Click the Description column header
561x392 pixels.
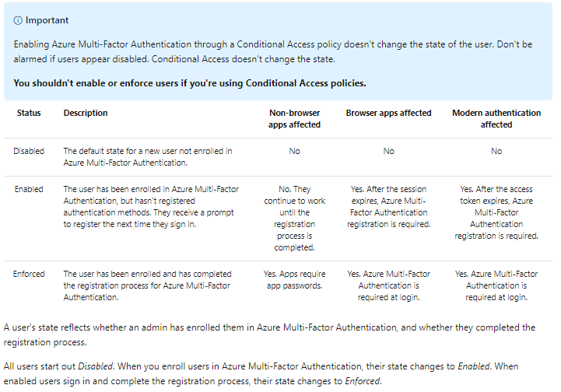86,113
